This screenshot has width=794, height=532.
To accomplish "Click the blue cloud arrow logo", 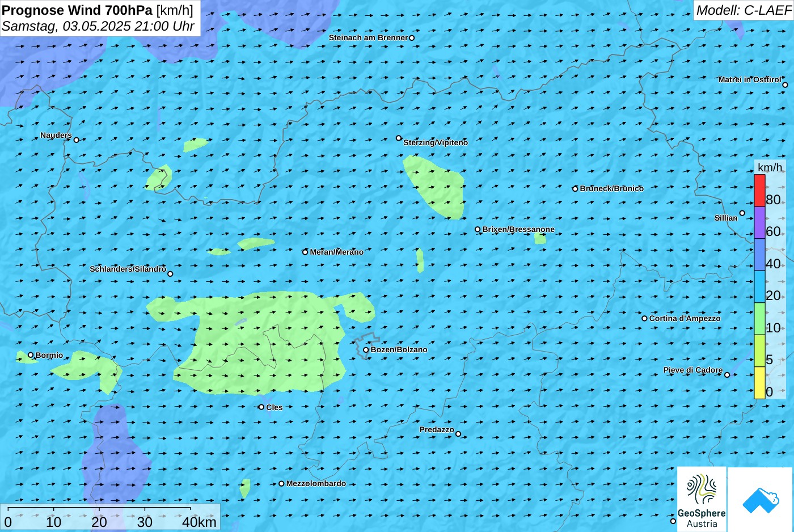I will pos(760,500).
